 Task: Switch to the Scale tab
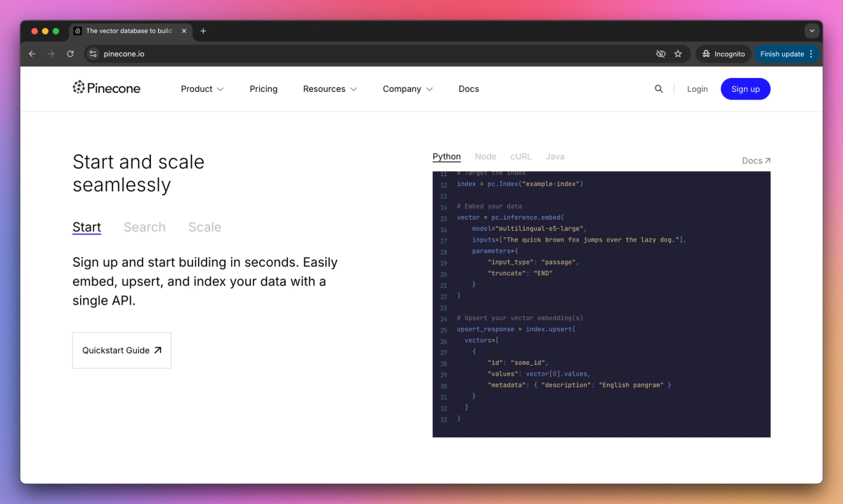tap(204, 227)
